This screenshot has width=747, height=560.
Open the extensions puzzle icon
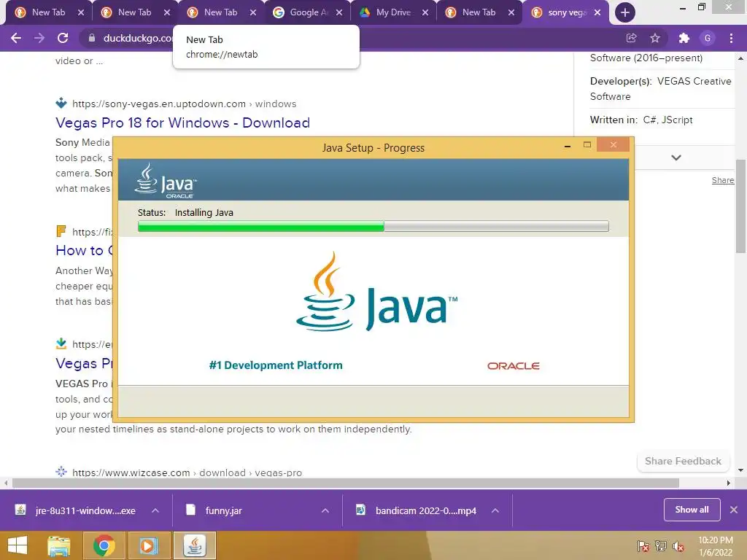684,38
